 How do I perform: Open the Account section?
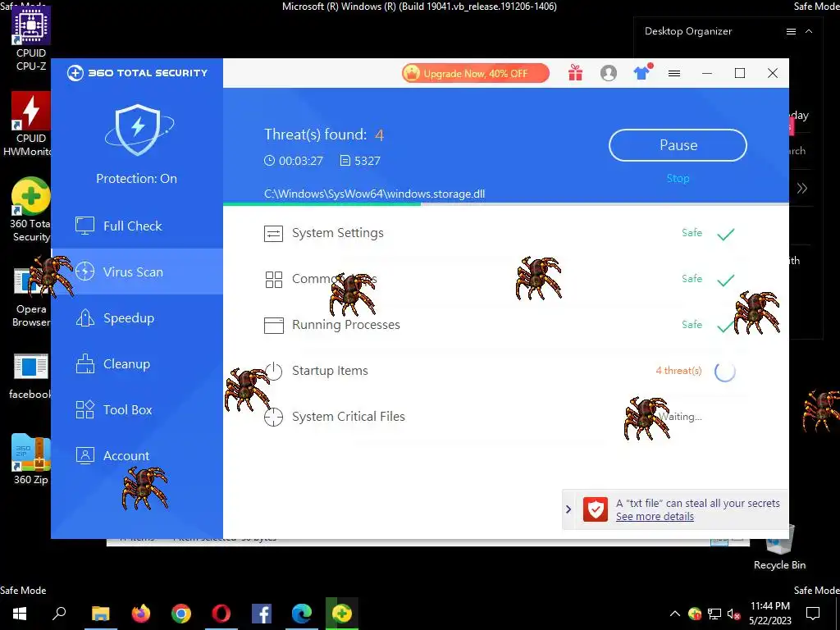[137, 455]
